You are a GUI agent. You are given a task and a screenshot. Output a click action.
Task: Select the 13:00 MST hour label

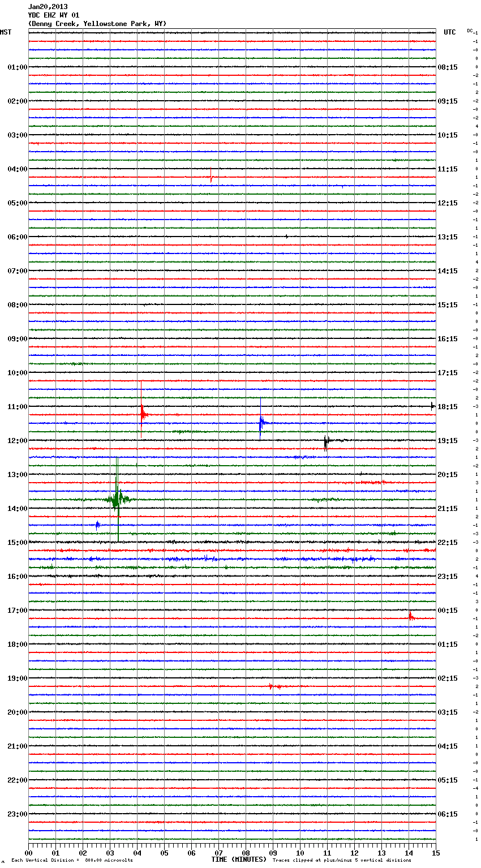[x=17, y=475]
